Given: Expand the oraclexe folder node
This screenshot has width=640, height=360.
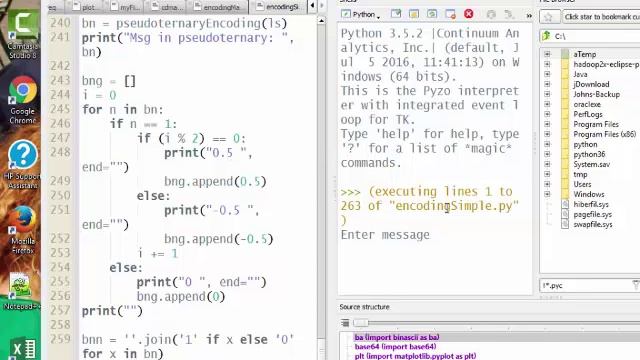Looking at the screenshot, I should pos(547,104).
